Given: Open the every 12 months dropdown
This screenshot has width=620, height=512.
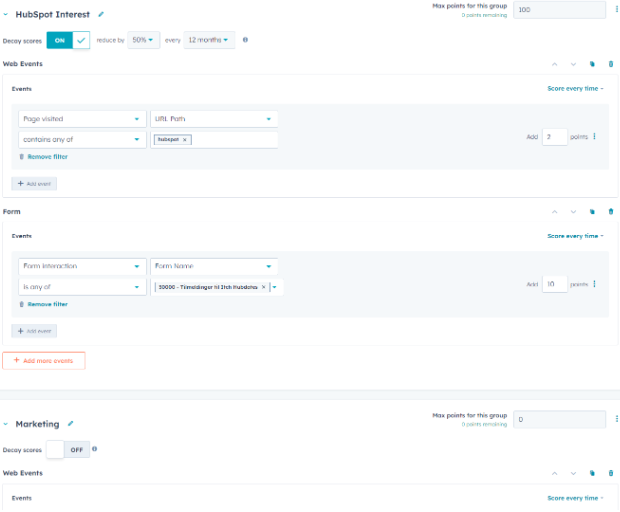Looking at the screenshot, I should tap(209, 40).
